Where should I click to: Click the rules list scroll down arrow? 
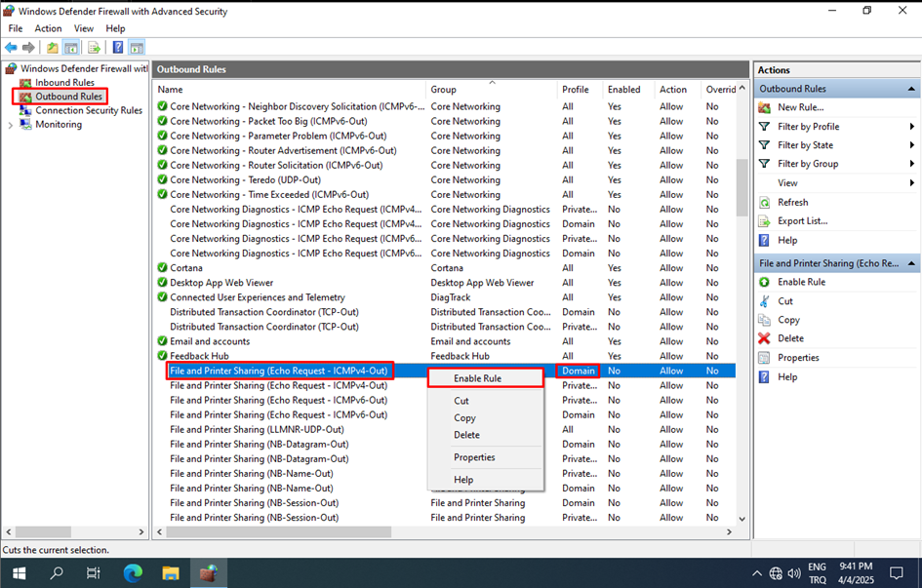742,519
